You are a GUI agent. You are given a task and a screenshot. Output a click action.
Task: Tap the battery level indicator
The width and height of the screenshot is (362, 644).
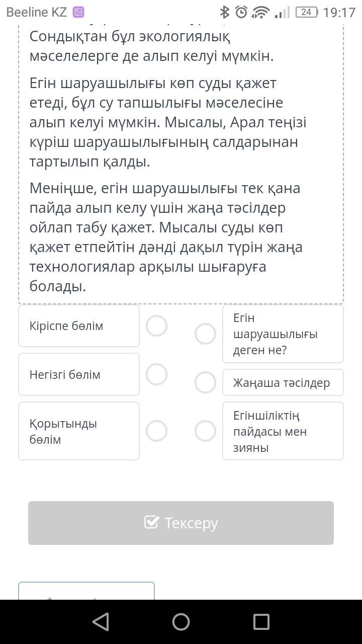(306, 12)
